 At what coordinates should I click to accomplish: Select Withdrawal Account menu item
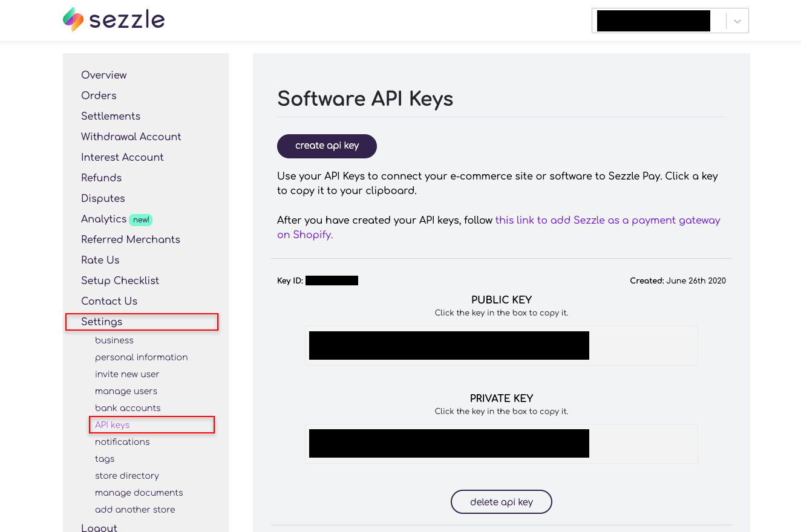click(x=131, y=137)
